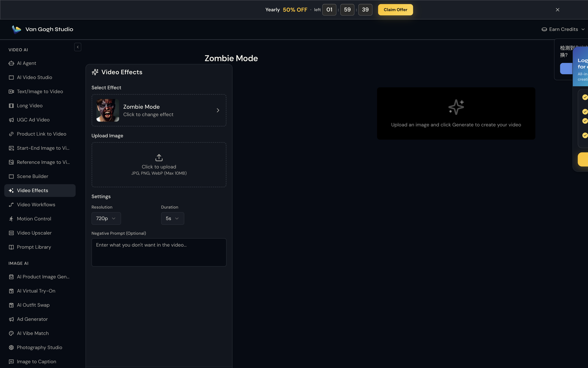588x368 pixels.
Task: Open Image to Caption tool
Action: [40, 361]
